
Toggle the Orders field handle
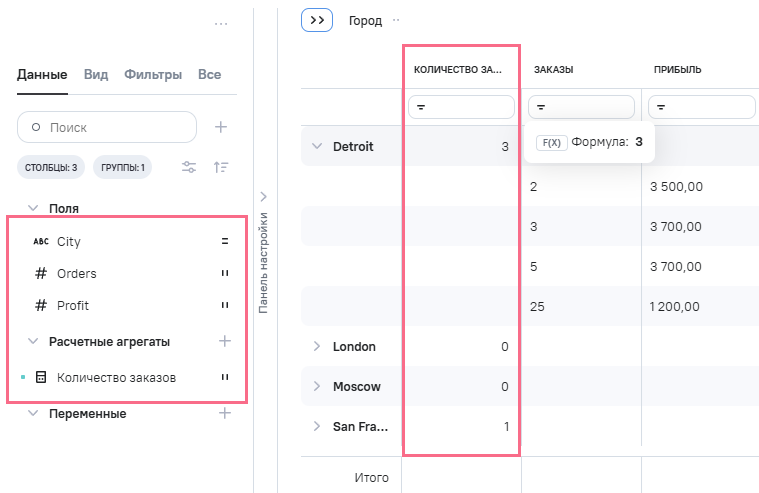[225, 273]
